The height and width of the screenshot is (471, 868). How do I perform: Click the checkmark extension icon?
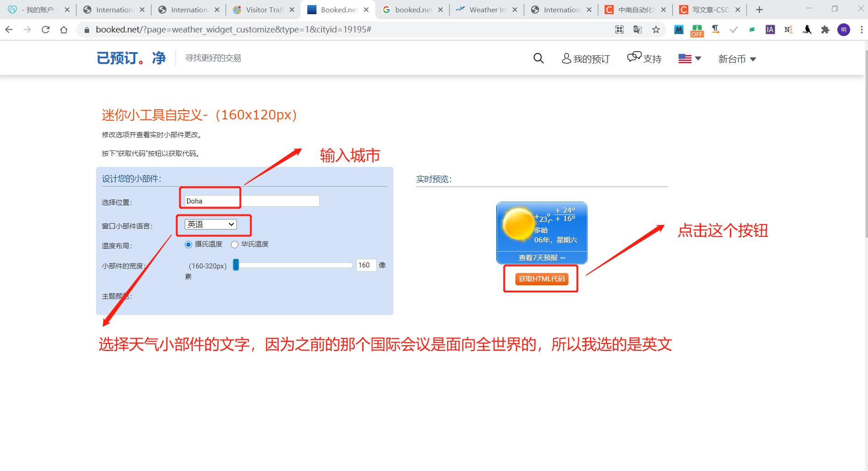point(734,29)
